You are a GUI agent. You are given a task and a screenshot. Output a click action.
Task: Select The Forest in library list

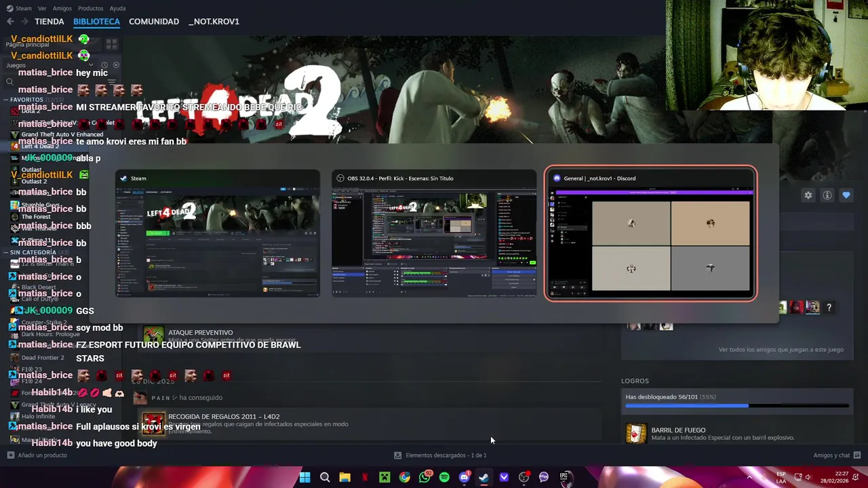click(36, 217)
